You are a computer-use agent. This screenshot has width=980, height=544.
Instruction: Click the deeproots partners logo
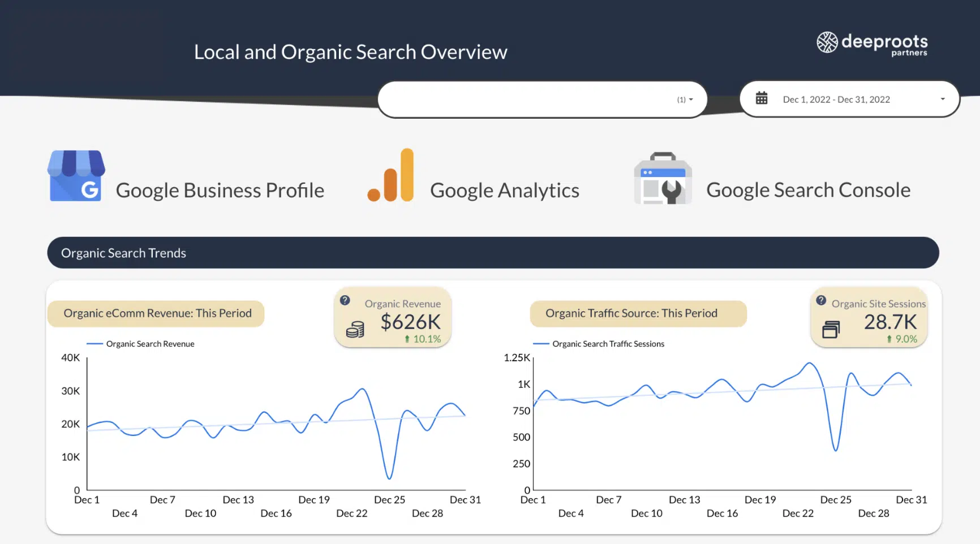[x=872, y=44]
